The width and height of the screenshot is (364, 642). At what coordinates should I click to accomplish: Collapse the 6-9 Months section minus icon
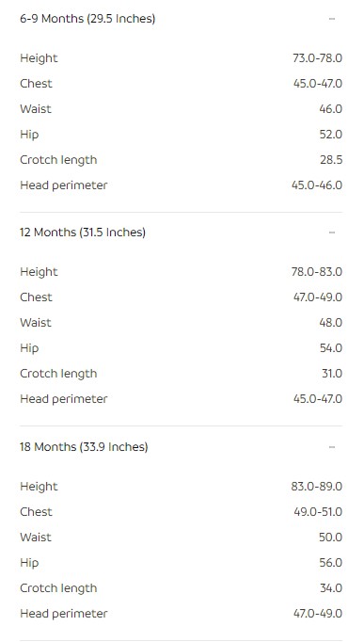[x=332, y=19]
